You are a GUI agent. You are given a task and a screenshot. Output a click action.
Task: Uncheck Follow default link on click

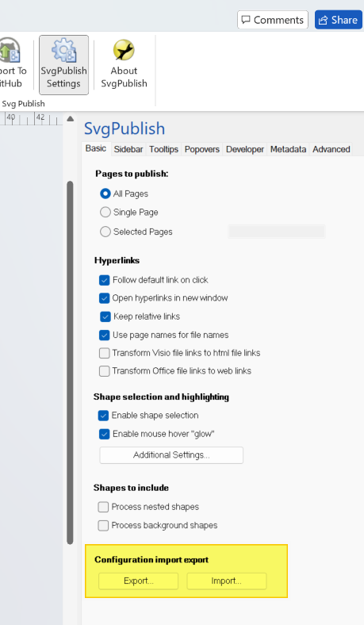click(105, 280)
